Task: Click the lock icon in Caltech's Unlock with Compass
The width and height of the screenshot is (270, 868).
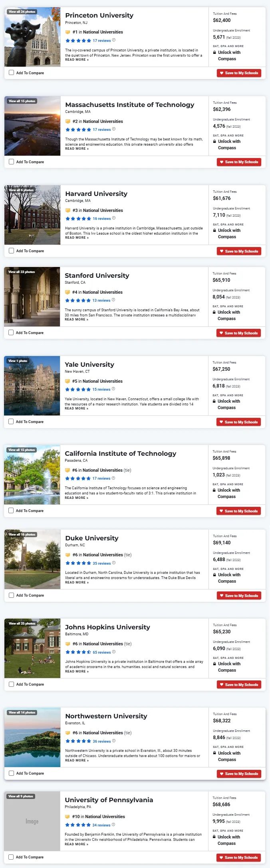Action: coord(214,490)
